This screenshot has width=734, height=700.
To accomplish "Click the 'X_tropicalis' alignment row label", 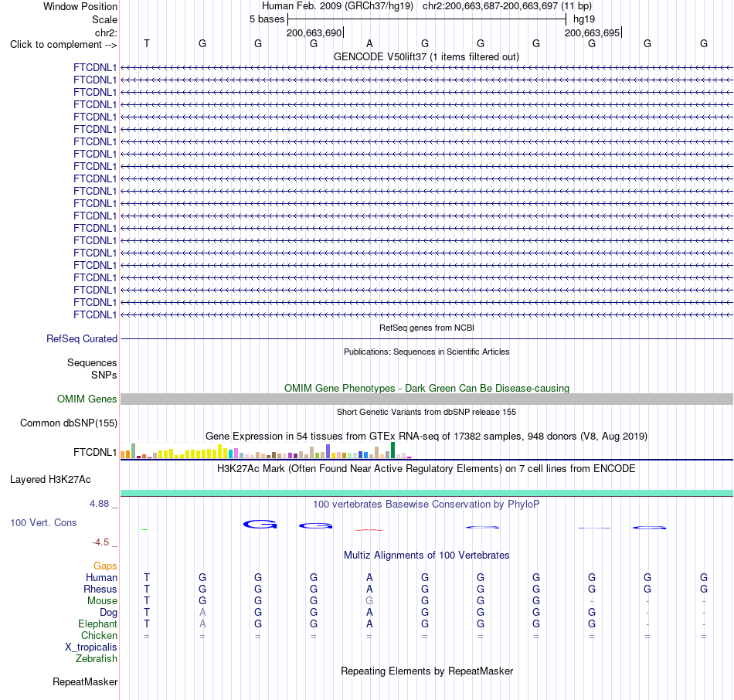I will click(x=91, y=647).
